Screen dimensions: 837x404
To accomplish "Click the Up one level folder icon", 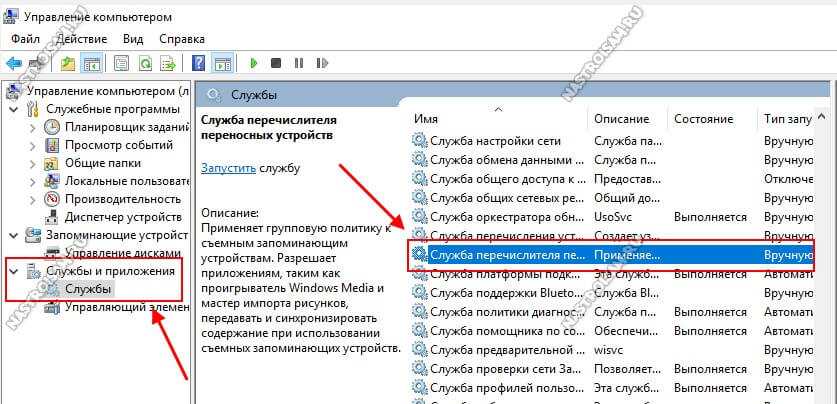I will point(67,64).
